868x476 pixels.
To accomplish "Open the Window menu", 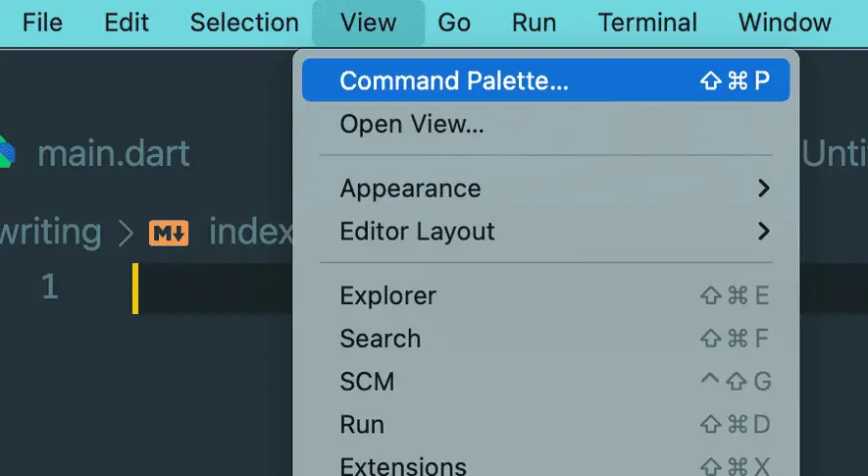I will [785, 24].
